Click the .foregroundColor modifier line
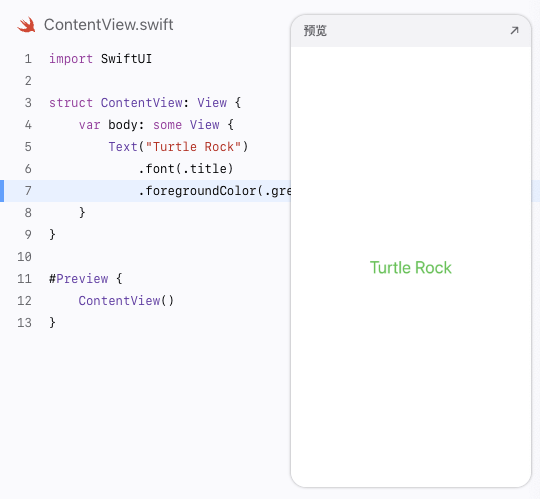The width and height of the screenshot is (540, 499). (x=215, y=191)
